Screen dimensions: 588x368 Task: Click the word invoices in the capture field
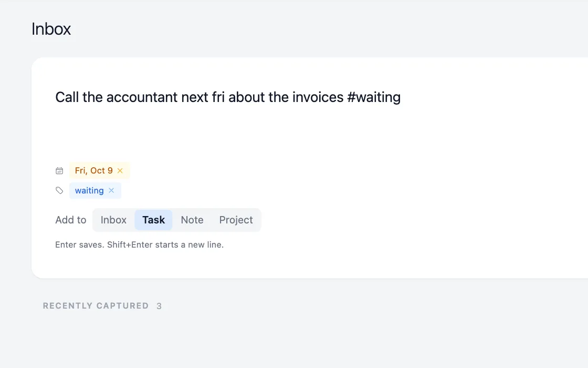318,97
